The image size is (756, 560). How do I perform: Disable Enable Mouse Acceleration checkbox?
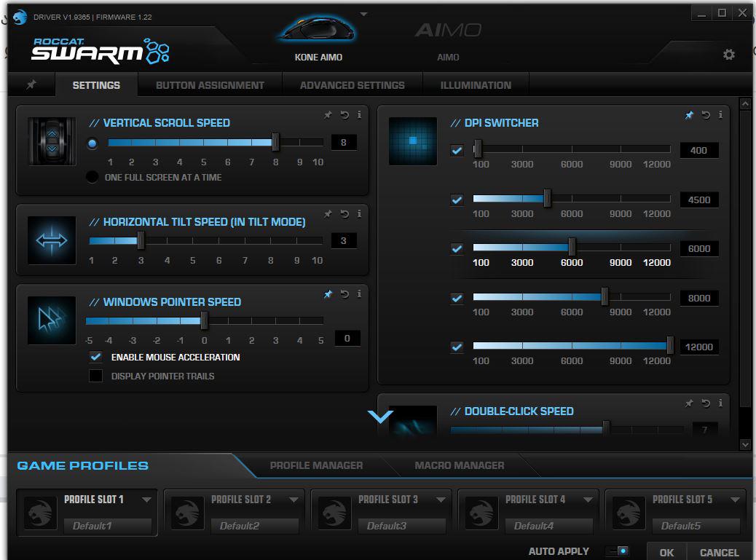point(95,357)
